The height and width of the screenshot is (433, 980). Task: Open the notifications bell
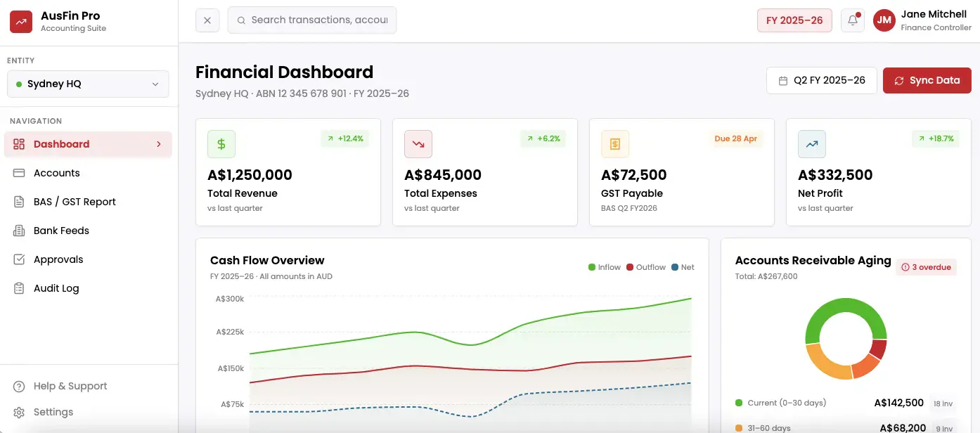(x=853, y=20)
